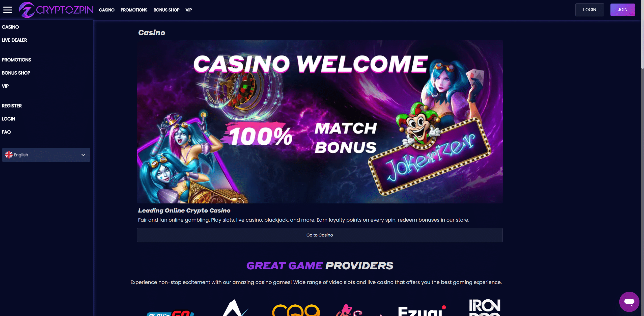Click the Casino Welcome bonus banner

click(x=320, y=121)
